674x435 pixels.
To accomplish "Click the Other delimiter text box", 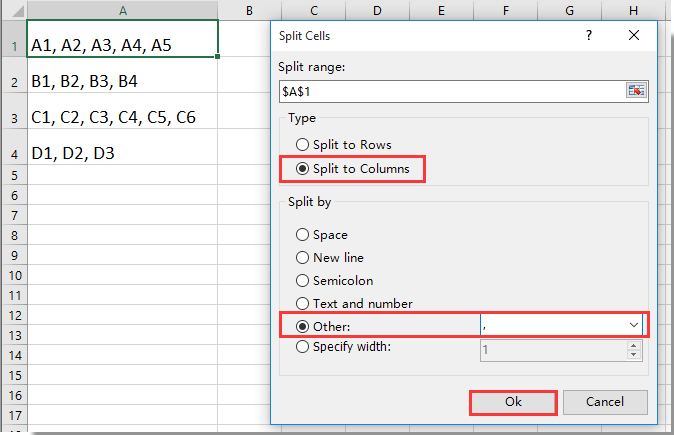I will pos(553,325).
